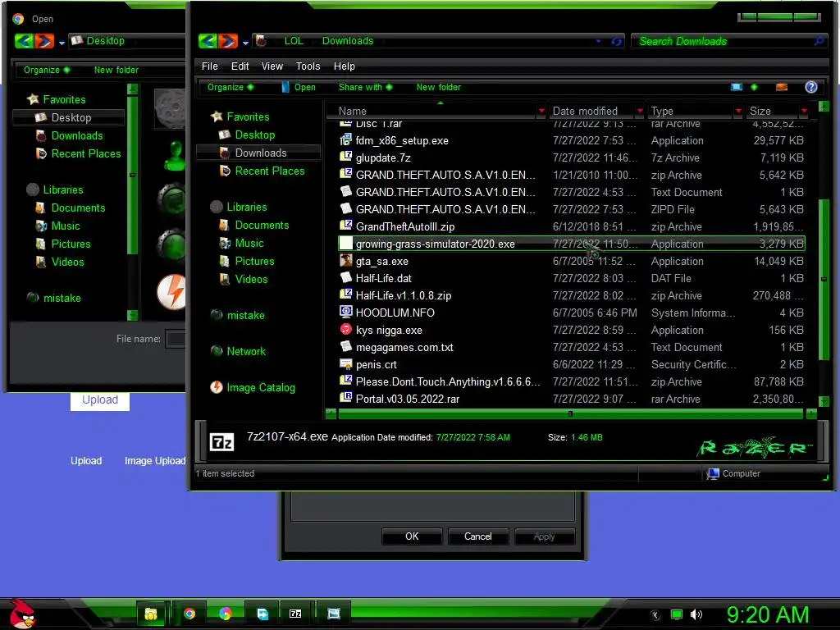Click the File name input field
This screenshot has width=840, height=630.
point(176,339)
